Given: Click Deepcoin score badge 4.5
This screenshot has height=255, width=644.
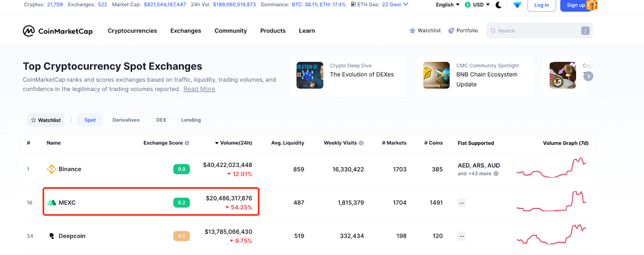Looking at the screenshot, I should click(x=182, y=236).
